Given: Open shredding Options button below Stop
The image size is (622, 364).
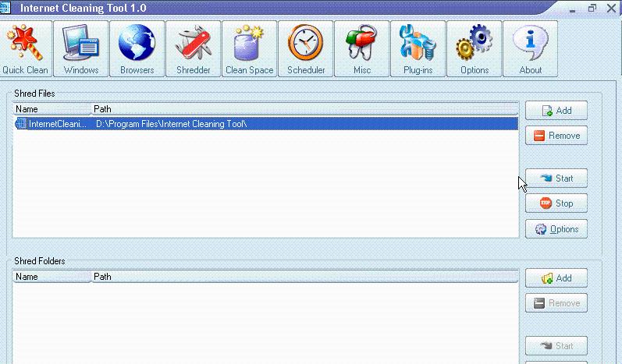Looking at the screenshot, I should point(556,229).
